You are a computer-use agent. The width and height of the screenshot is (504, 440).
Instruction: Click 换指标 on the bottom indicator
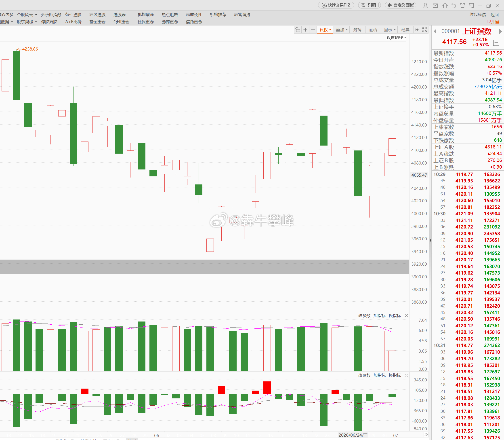coord(395,375)
